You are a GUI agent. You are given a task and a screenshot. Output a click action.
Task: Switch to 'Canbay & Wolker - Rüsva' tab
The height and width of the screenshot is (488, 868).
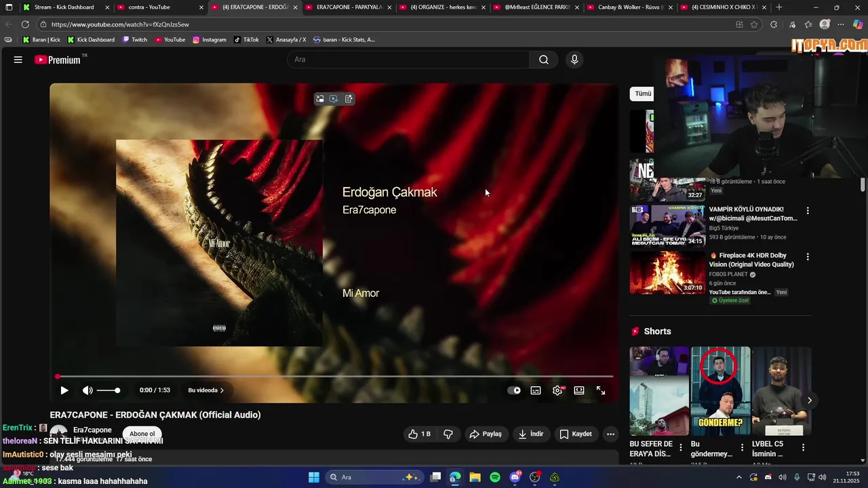pyautogui.click(x=631, y=7)
